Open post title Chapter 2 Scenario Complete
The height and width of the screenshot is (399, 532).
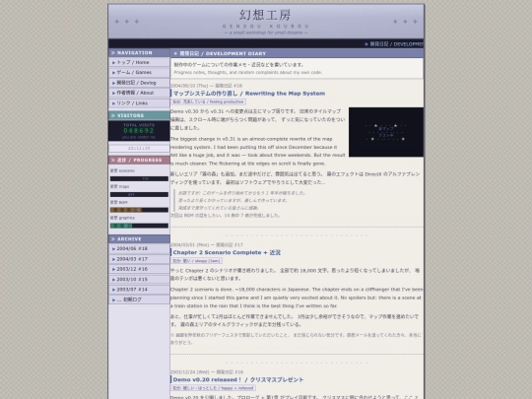[x=227, y=252]
